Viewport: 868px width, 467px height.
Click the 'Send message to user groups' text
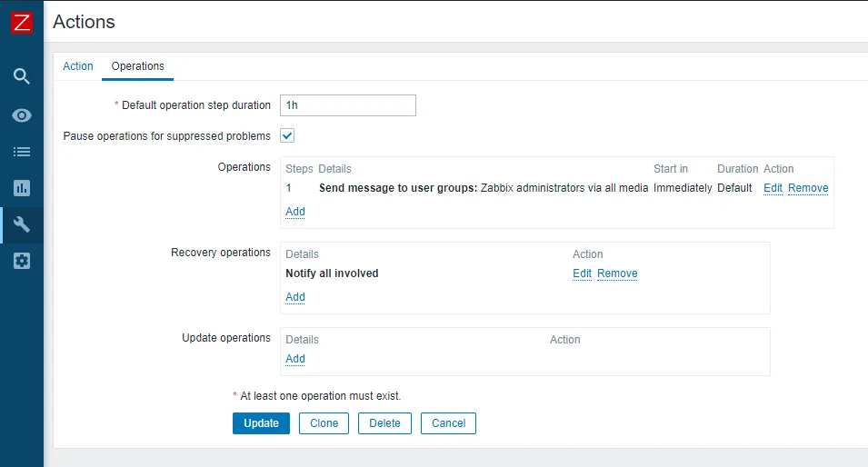[x=397, y=188]
